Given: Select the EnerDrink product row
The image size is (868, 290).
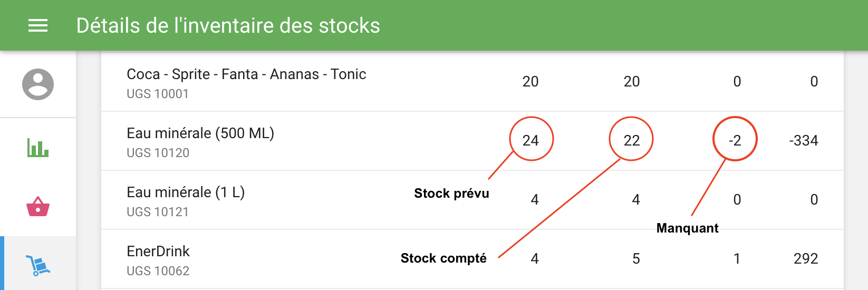Looking at the screenshot, I should [158, 252].
